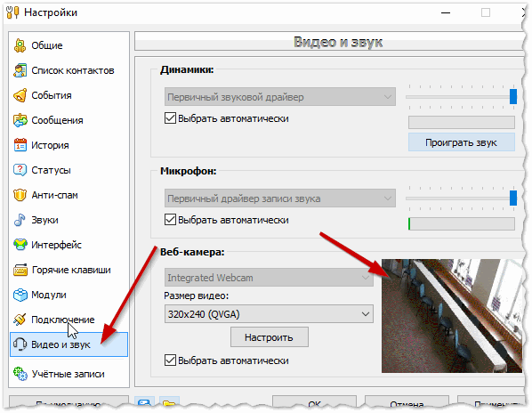This screenshot has height=413, width=532.
Task: Open the Горячие клавиши keyboard icon
Action: point(20,270)
